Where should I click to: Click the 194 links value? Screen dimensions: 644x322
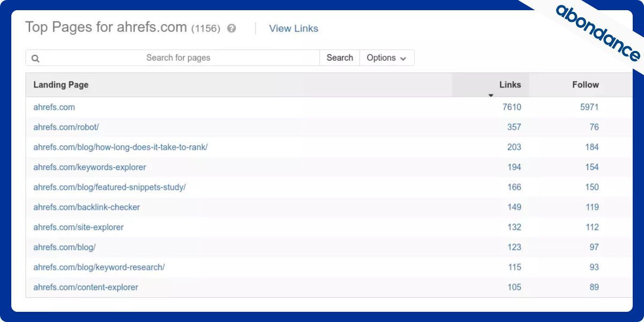(514, 167)
